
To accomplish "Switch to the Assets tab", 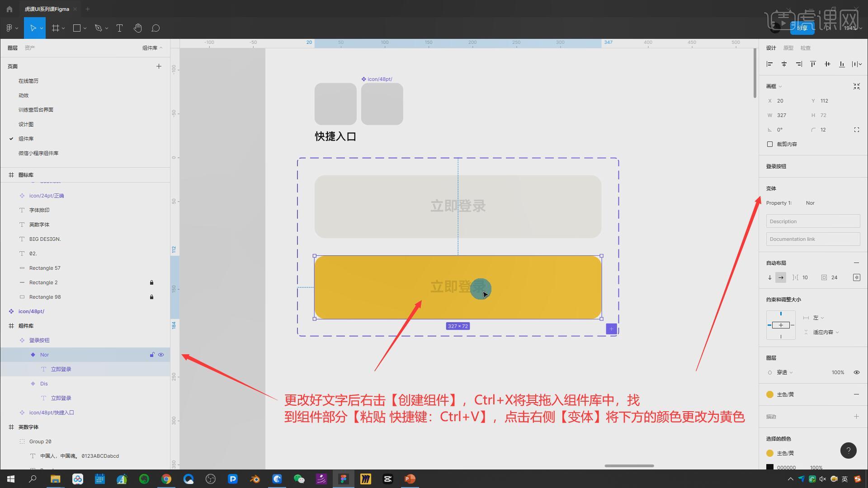I will tap(30, 48).
